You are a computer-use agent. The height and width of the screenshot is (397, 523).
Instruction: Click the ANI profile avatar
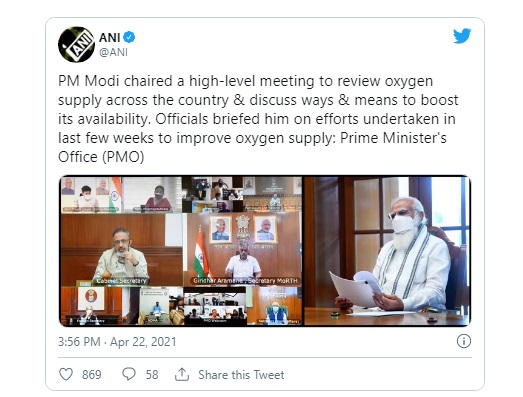76,44
